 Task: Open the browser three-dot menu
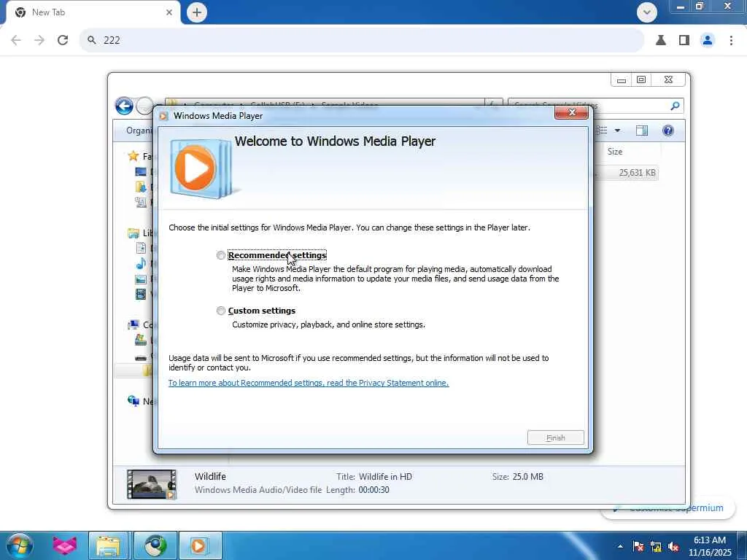[x=731, y=40]
